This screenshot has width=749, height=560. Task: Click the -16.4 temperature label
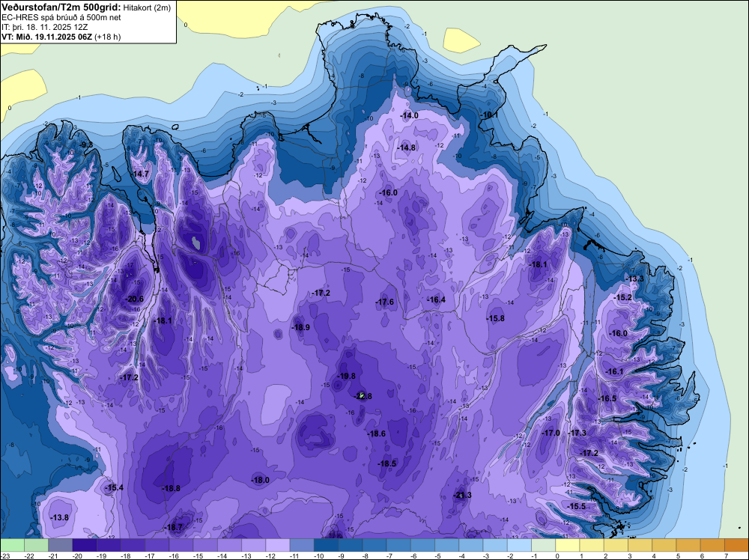pyautogui.click(x=436, y=299)
